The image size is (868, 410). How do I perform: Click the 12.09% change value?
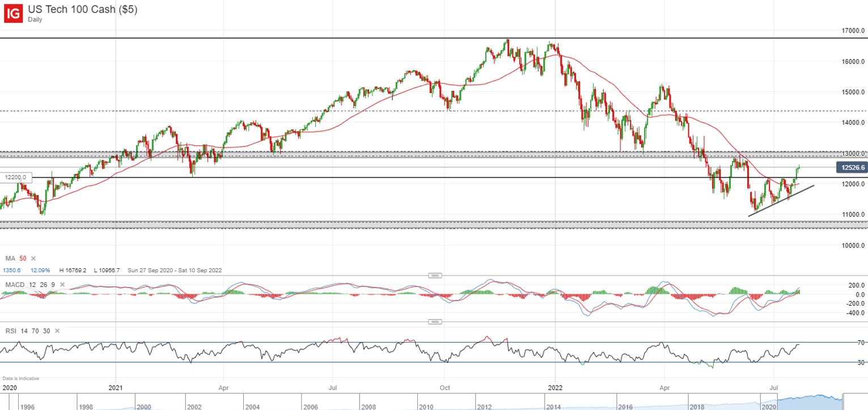point(40,270)
